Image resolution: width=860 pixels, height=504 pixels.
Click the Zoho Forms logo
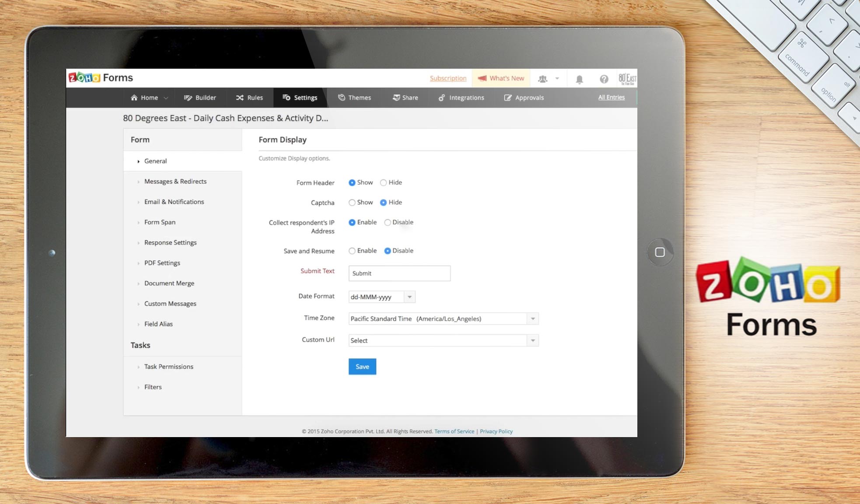point(101,78)
